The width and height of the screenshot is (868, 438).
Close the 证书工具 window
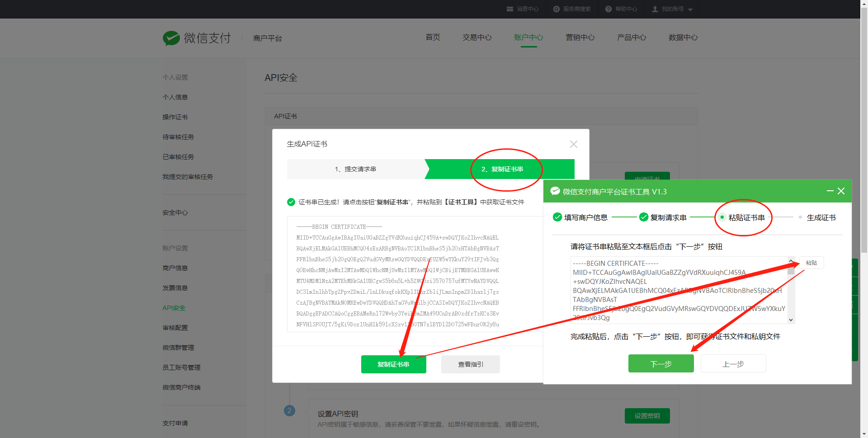pos(841,191)
